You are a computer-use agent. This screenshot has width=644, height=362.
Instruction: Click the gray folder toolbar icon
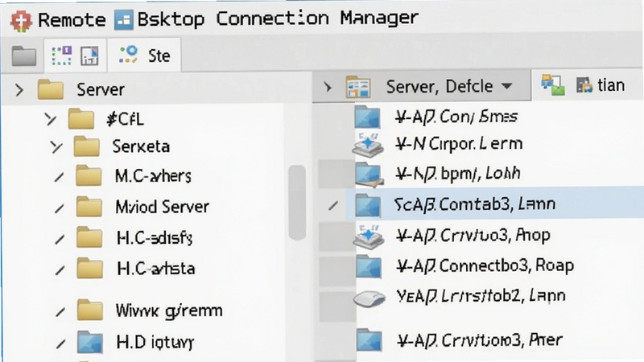pos(24,56)
